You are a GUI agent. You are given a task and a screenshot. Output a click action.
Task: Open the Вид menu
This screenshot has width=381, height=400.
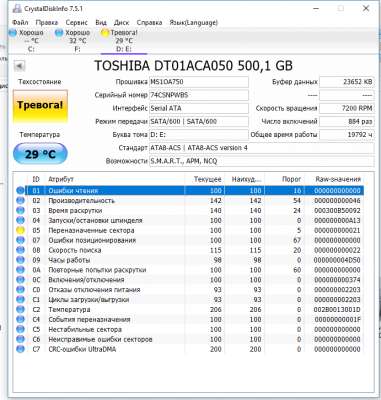pos(101,23)
